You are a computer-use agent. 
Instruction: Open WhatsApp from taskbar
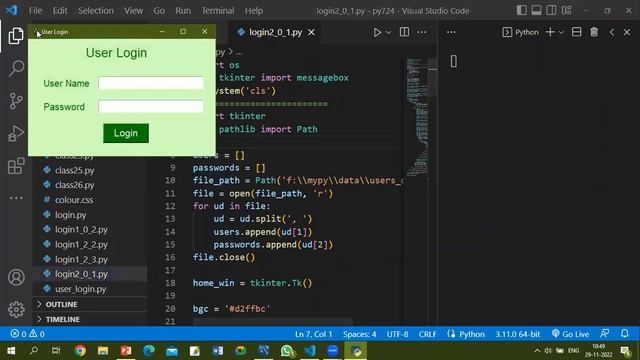[287, 351]
